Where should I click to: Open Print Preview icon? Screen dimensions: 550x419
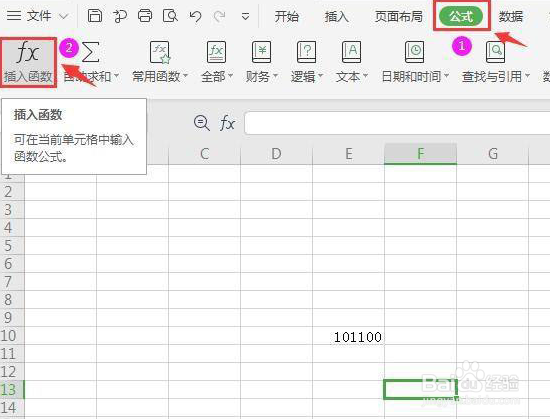tap(170, 16)
